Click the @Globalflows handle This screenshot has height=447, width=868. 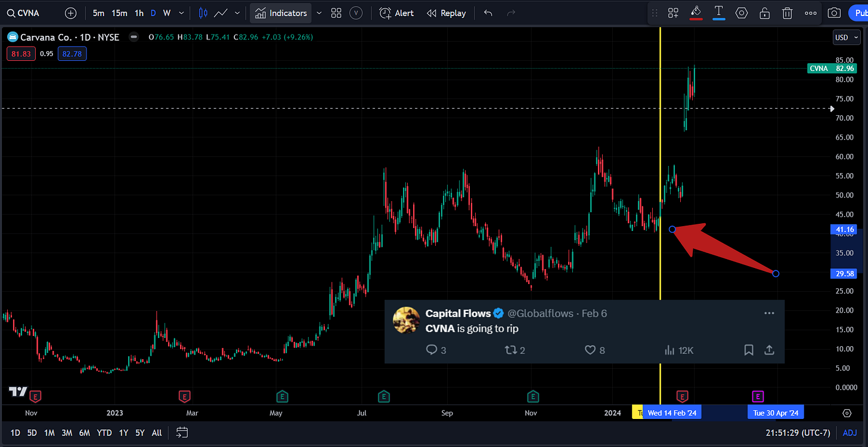[x=540, y=313]
